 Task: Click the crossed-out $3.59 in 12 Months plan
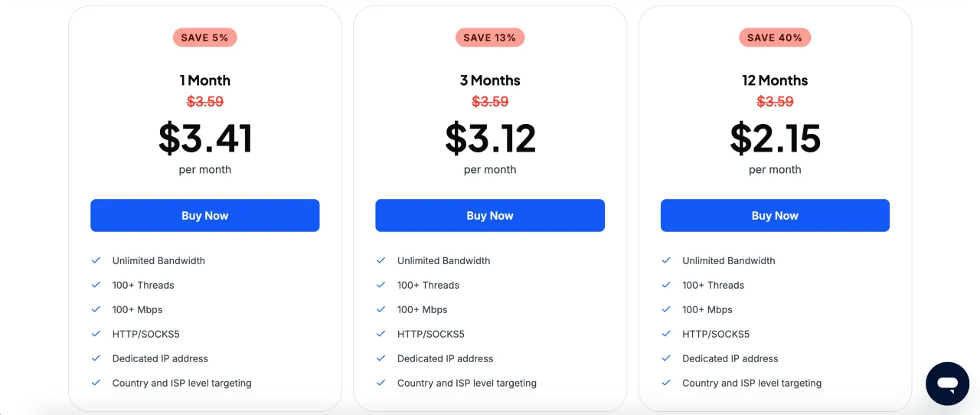click(x=775, y=101)
